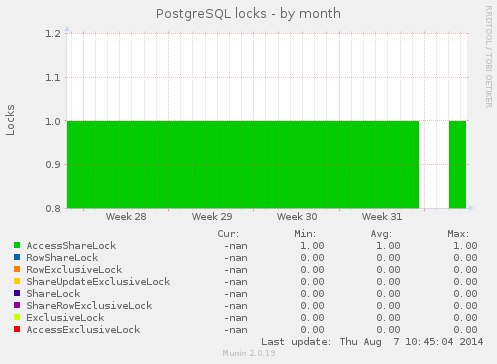The image size is (497, 364).
Task: Click the ShareLock legend label
Action: click(x=53, y=294)
